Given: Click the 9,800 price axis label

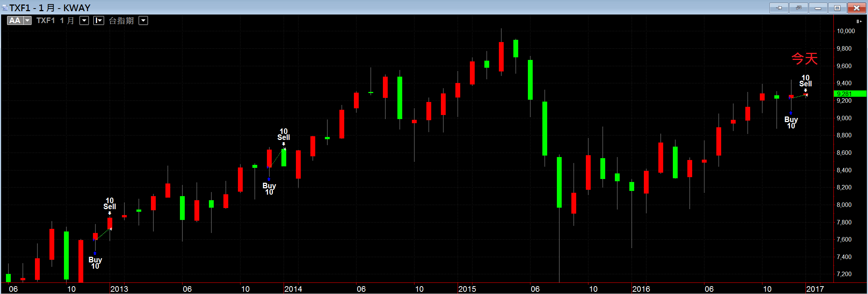Looking at the screenshot, I should click(x=844, y=48).
